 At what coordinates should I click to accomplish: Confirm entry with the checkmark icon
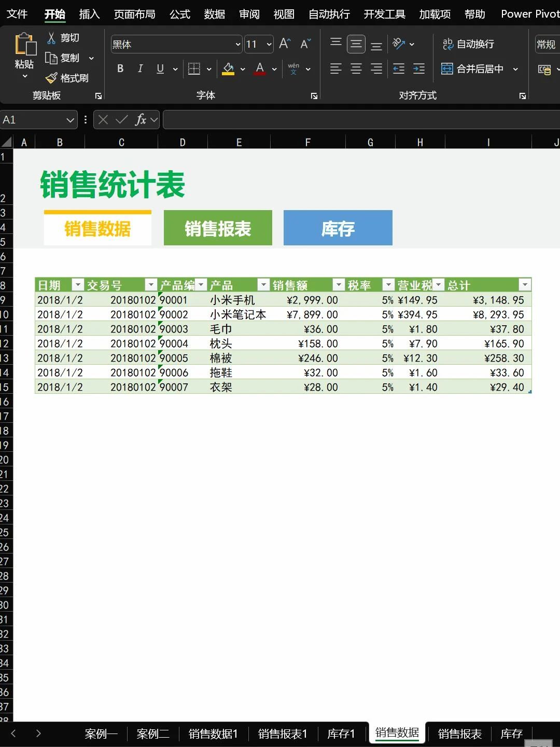pos(122,120)
